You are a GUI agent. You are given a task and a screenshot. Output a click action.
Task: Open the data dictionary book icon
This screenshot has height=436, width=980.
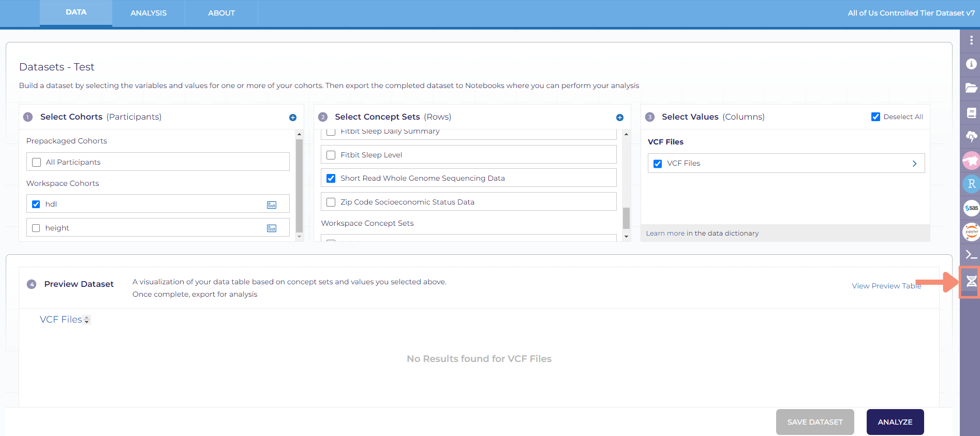[x=971, y=113]
